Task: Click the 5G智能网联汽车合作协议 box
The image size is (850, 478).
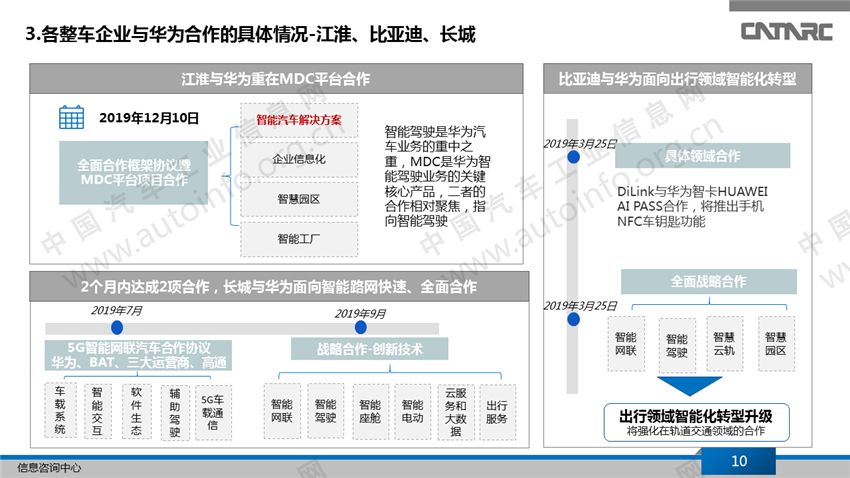Action: [x=138, y=356]
